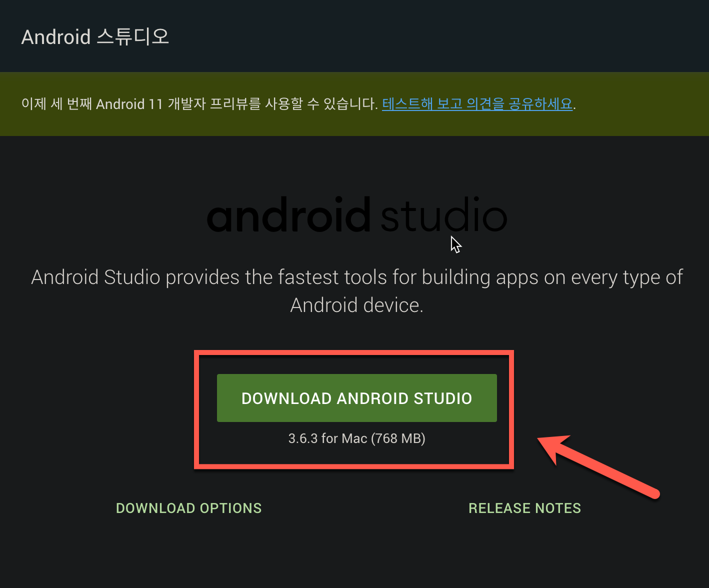Click the Korean banner announcement text
The height and width of the screenshot is (588, 709).
coord(200,104)
